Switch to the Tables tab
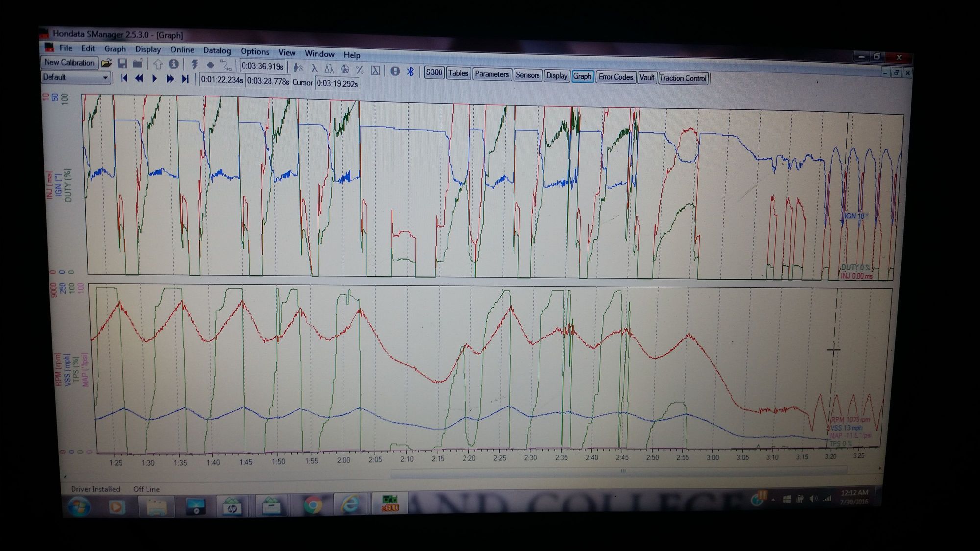This screenshot has height=551, width=980. [458, 73]
